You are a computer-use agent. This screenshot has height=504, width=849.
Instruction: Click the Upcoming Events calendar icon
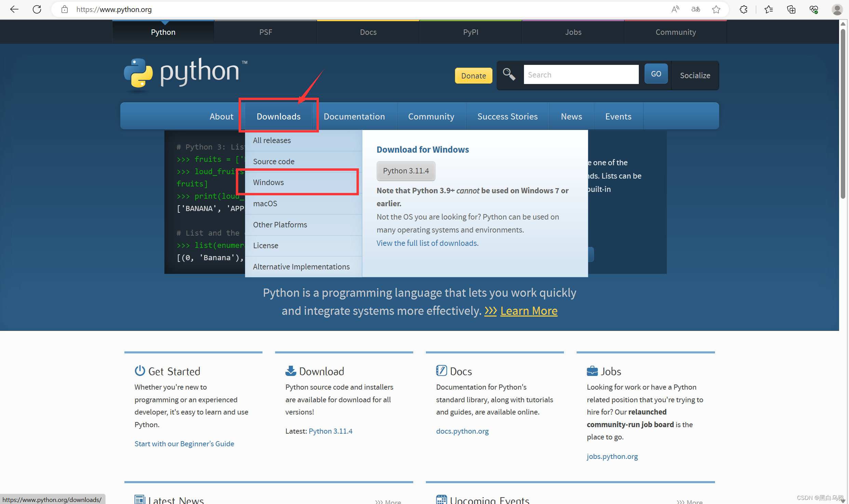coord(441,499)
